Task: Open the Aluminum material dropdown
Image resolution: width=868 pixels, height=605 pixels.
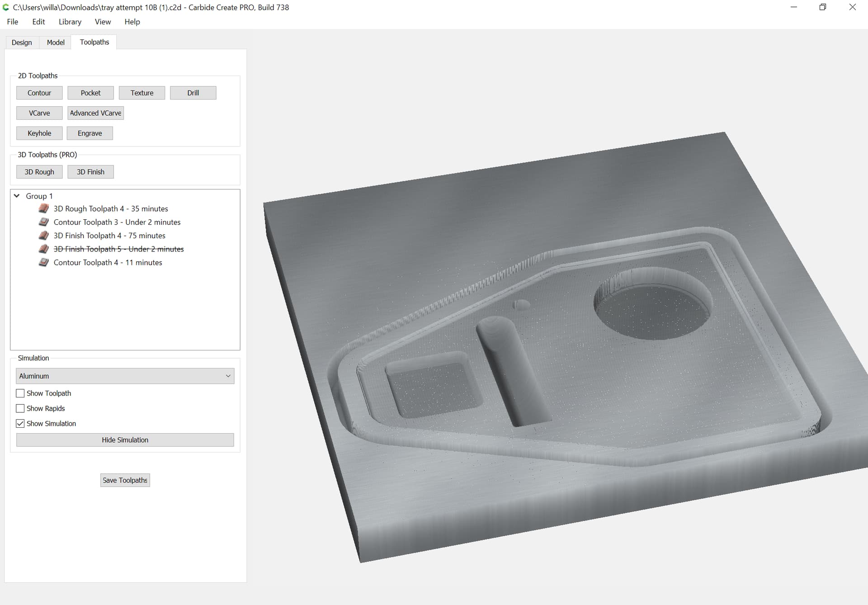Action: [x=125, y=376]
